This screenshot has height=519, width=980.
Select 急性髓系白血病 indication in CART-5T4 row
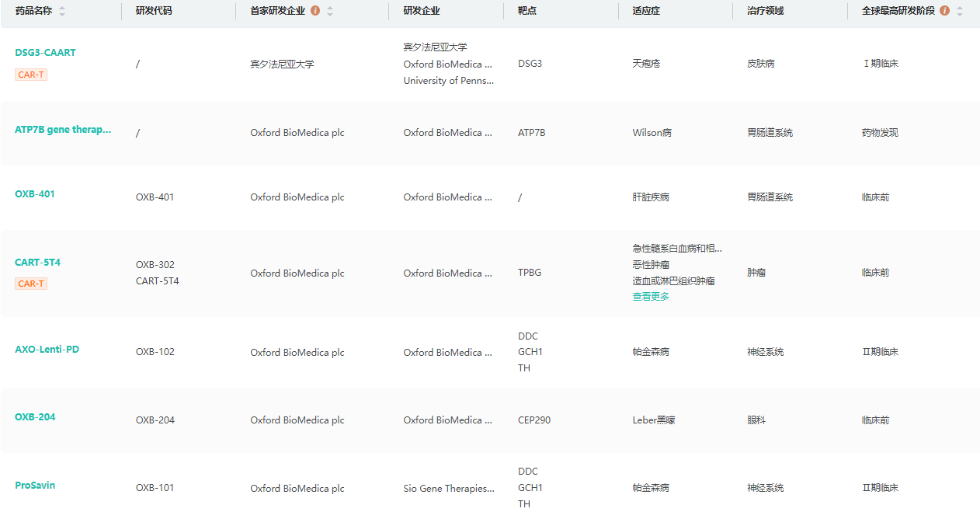coord(677,249)
